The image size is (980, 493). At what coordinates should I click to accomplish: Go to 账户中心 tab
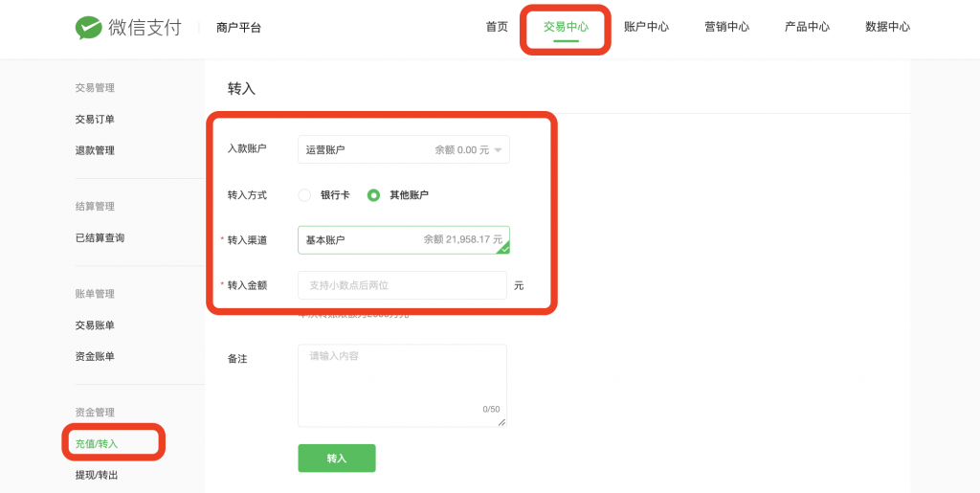pyautogui.click(x=646, y=27)
